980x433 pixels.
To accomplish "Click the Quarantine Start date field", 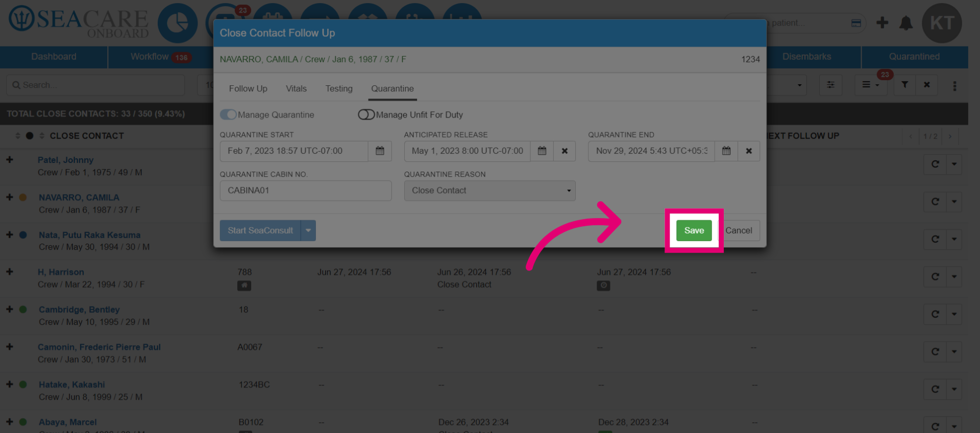I will (x=294, y=151).
